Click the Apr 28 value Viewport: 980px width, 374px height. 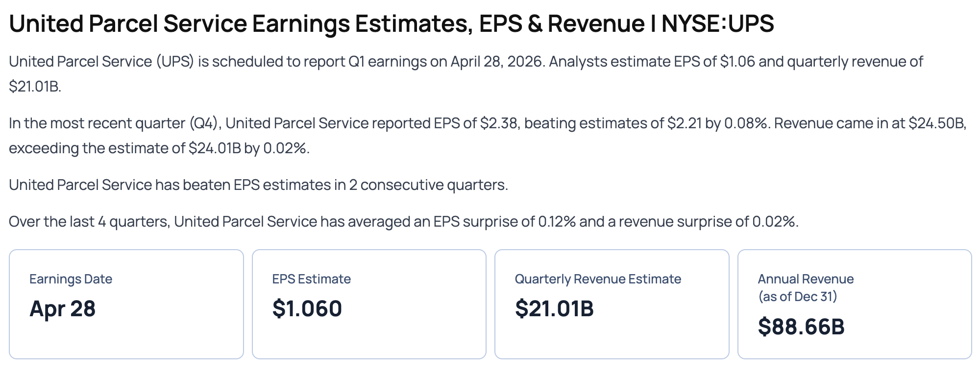point(62,309)
